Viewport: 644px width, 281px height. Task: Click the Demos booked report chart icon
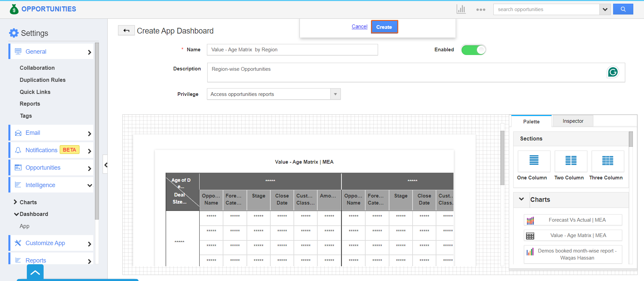click(x=530, y=252)
